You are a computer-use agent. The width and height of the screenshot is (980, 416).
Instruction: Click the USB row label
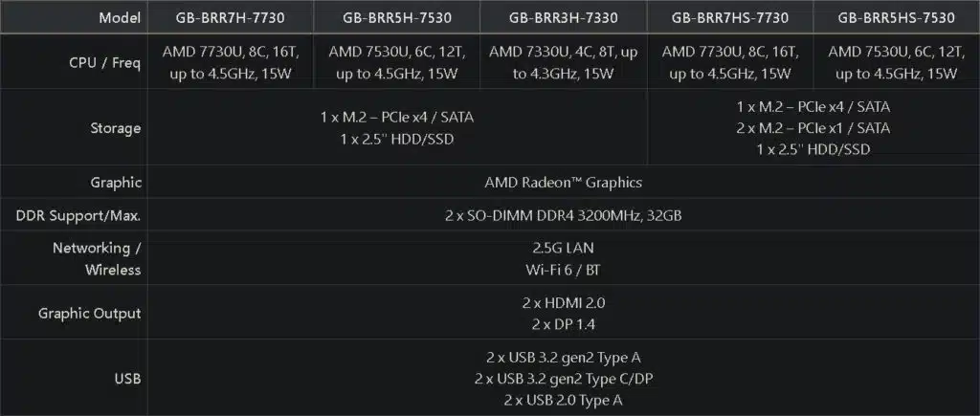tap(128, 379)
